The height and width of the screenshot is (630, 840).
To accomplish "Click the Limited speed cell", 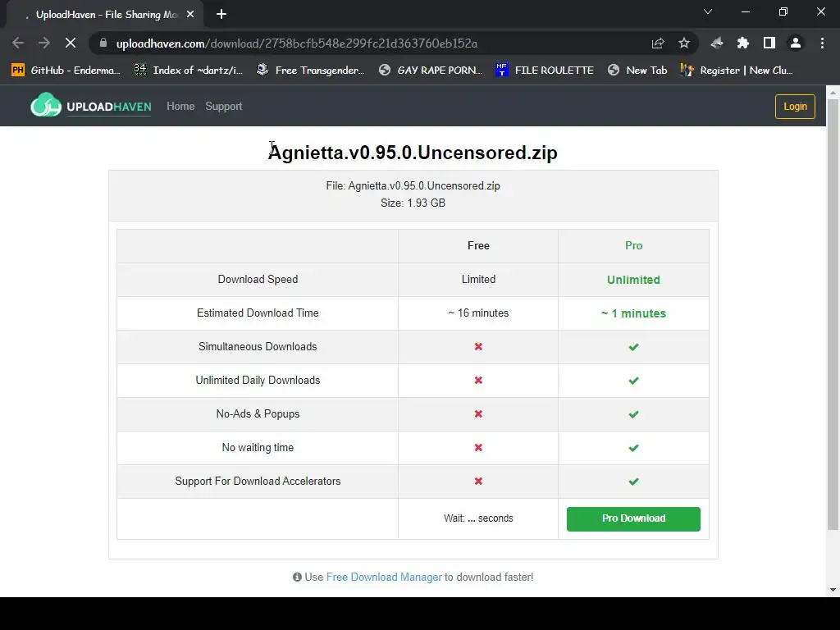I will click(478, 279).
